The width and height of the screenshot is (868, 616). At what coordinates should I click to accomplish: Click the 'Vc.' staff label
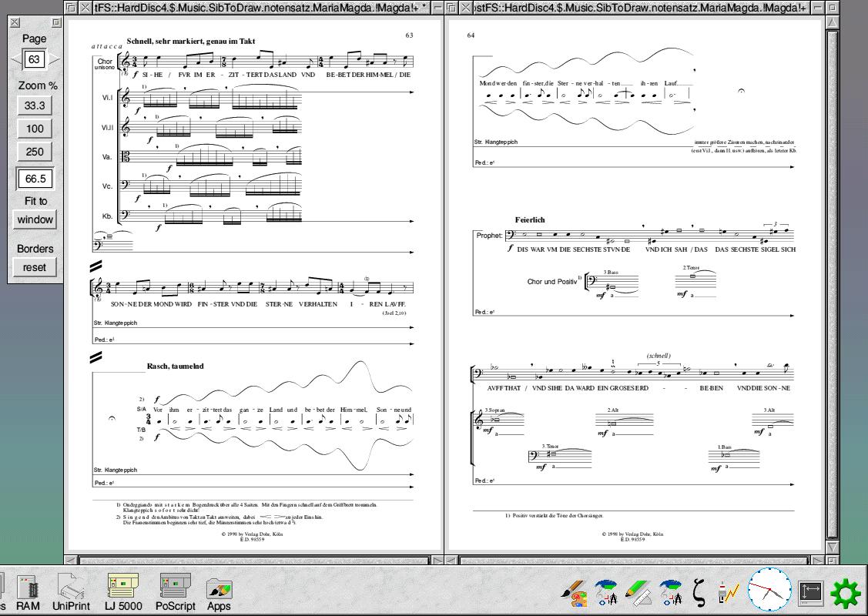tap(107, 186)
